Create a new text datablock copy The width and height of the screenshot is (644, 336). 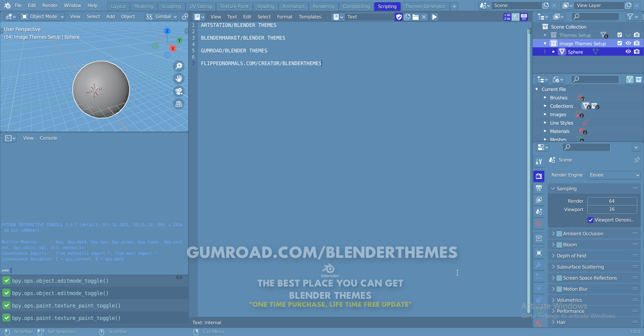pyautogui.click(x=407, y=17)
